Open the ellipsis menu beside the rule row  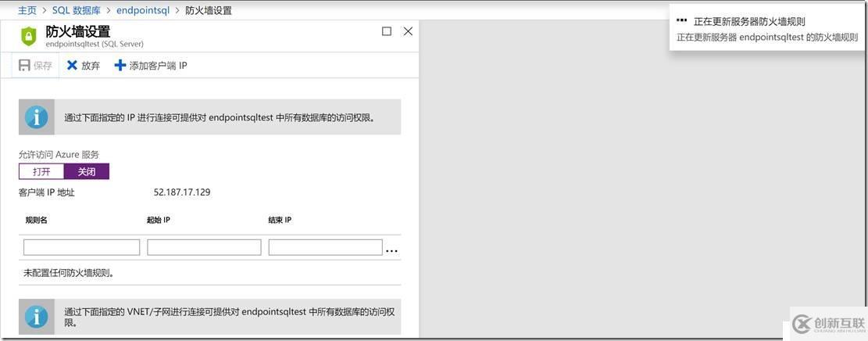pyautogui.click(x=392, y=251)
